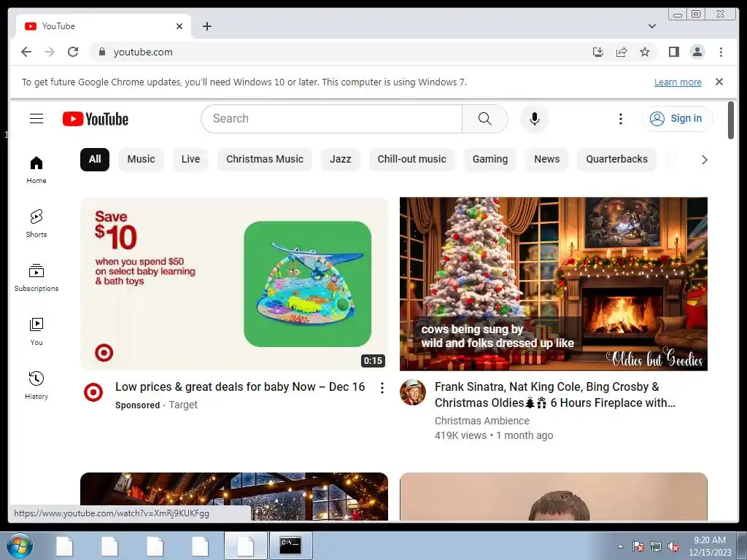The height and width of the screenshot is (560, 747).
Task: Click the Target sponsor name
Action: [x=183, y=405]
